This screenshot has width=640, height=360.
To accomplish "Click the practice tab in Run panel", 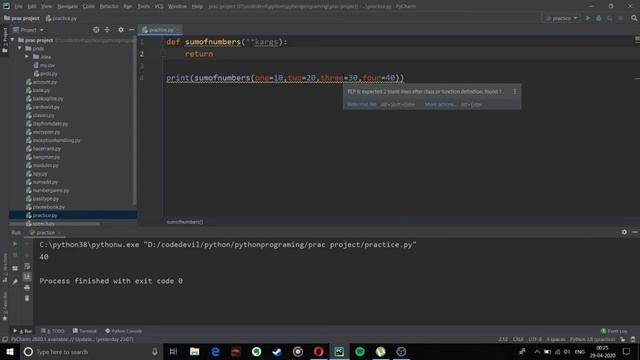I will 45,232.
